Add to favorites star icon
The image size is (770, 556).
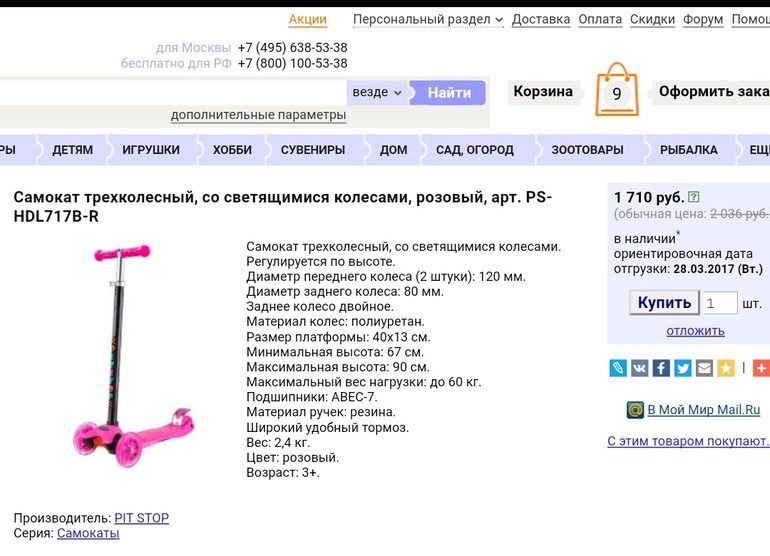pos(726,368)
